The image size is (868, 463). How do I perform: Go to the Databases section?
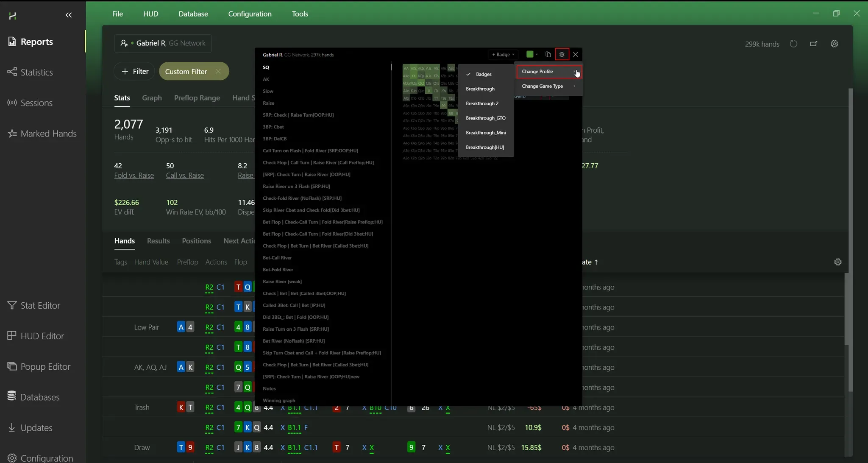coord(40,397)
